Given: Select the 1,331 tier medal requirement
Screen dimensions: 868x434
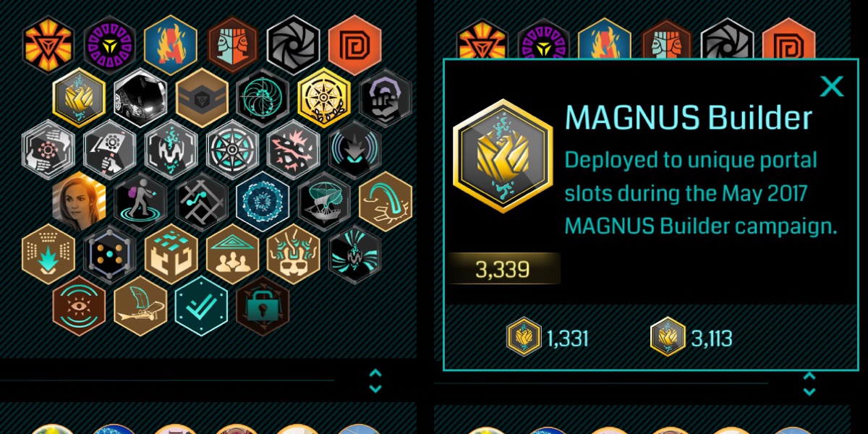Looking at the screenshot, I should [x=548, y=337].
